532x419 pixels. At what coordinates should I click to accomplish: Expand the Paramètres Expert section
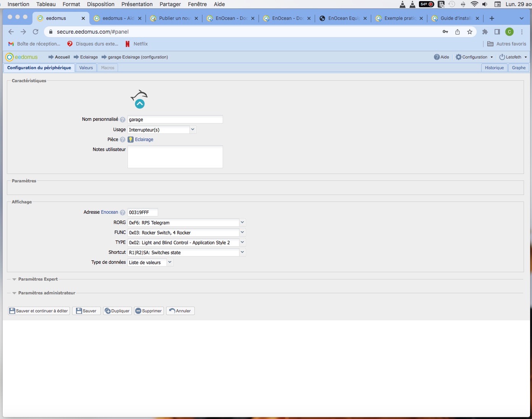click(37, 279)
